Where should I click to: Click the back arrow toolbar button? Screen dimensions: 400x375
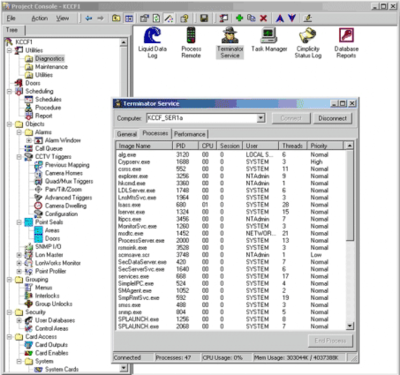pyautogui.click(x=89, y=18)
